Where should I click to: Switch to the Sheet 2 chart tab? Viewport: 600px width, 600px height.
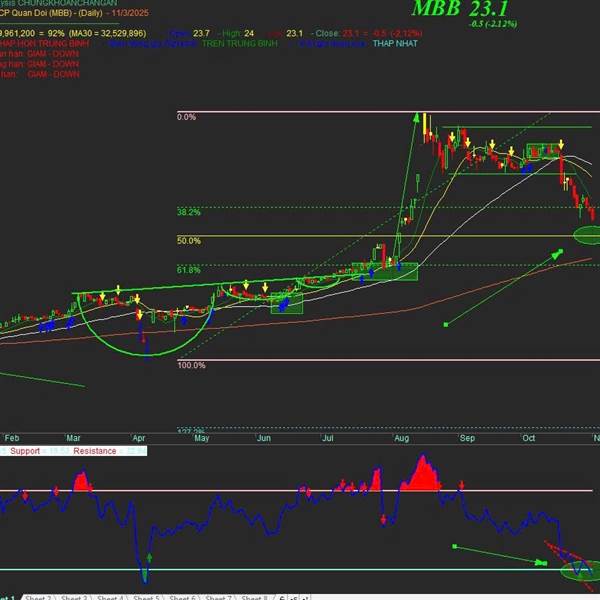click(x=38, y=597)
